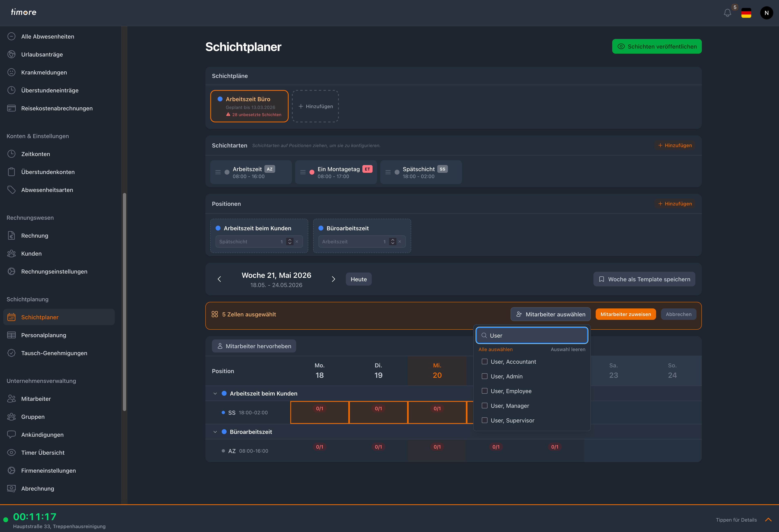Screen dimensions: 779x532
Task: Click Woche als Template speichern
Action: click(644, 279)
